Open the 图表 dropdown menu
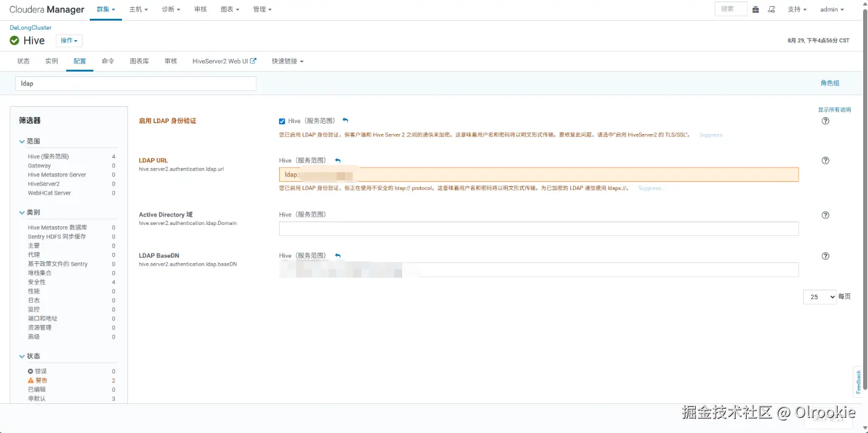The image size is (868, 433). 229,10
